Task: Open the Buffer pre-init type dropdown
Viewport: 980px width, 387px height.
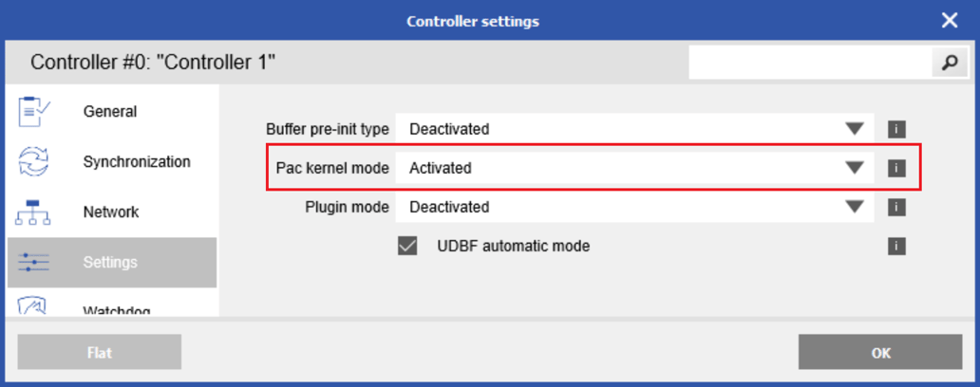Action: point(855,129)
